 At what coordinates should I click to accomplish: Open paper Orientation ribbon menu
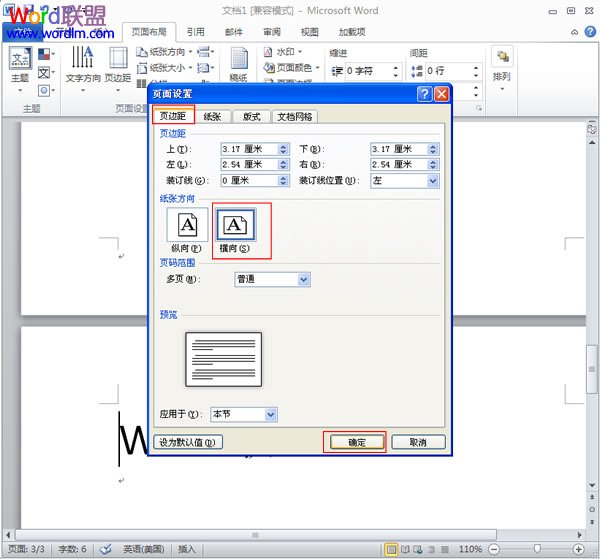tap(164, 52)
